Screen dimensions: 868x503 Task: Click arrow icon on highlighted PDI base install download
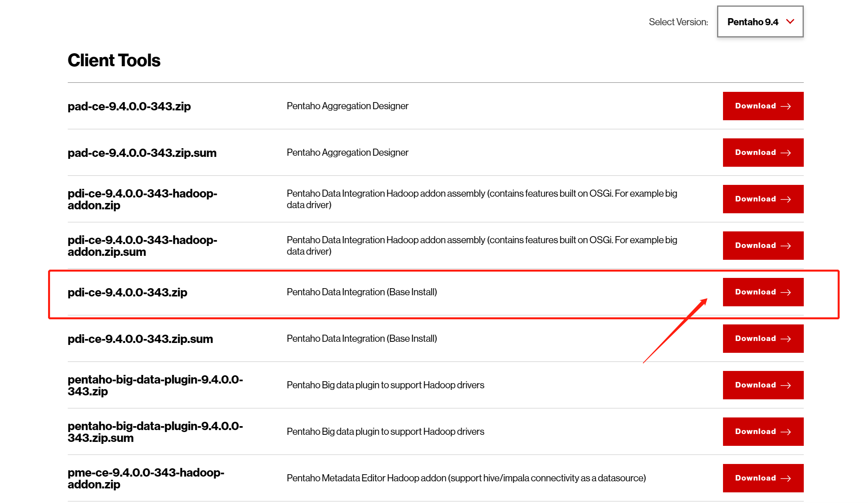(x=786, y=292)
